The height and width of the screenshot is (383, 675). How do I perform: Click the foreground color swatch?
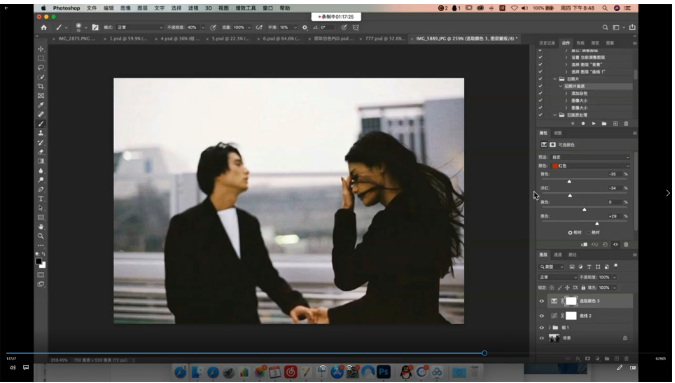[39, 261]
